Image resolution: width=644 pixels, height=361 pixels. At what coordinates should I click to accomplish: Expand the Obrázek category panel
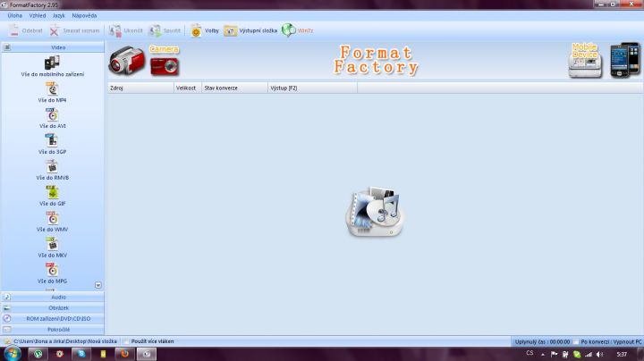pos(53,307)
